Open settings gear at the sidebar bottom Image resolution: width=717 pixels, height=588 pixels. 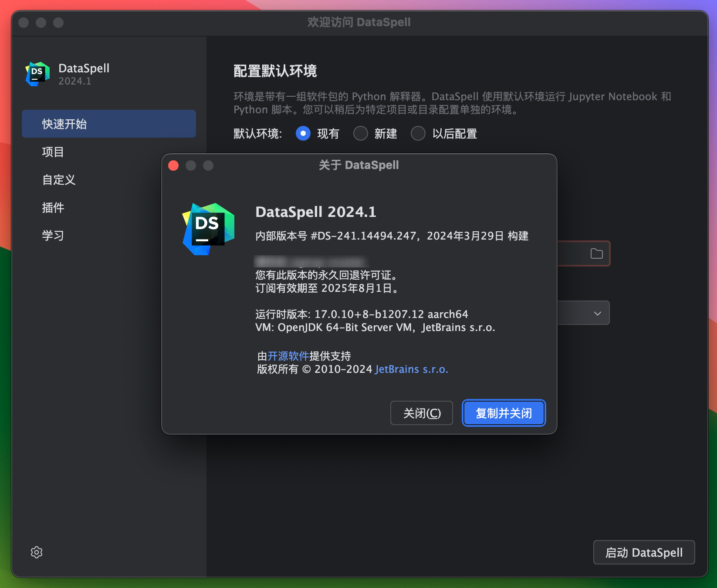pyautogui.click(x=37, y=552)
